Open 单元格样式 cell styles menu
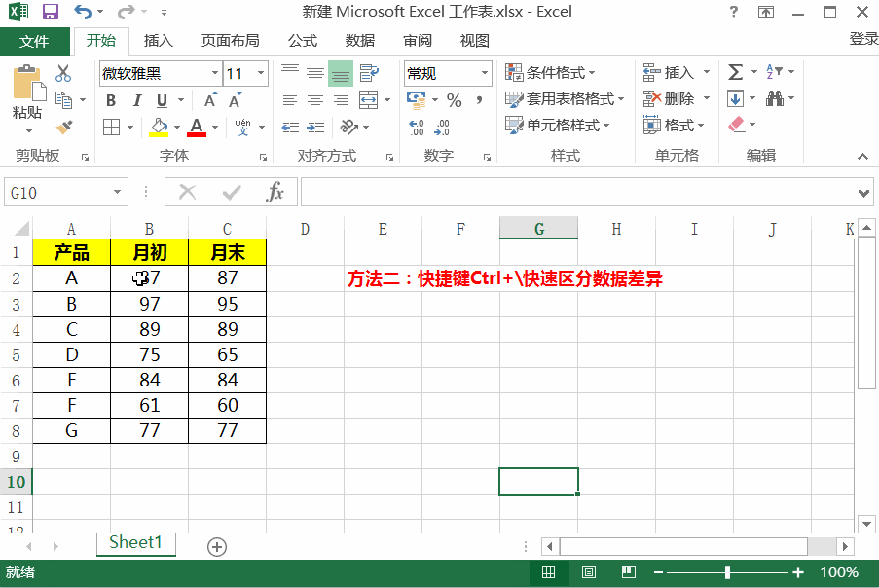Image resolution: width=879 pixels, height=588 pixels. pyautogui.click(x=557, y=125)
